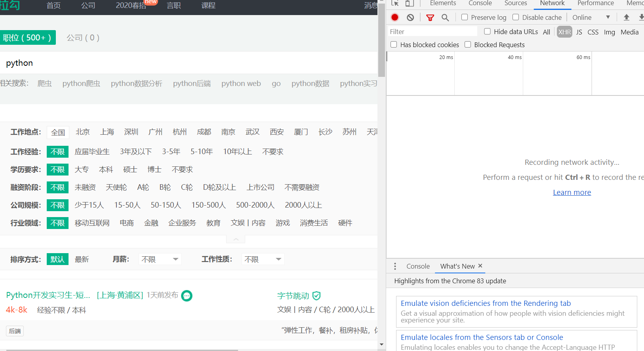Clear the network log icon
Image resolution: width=644 pixels, height=351 pixels.
click(x=410, y=17)
